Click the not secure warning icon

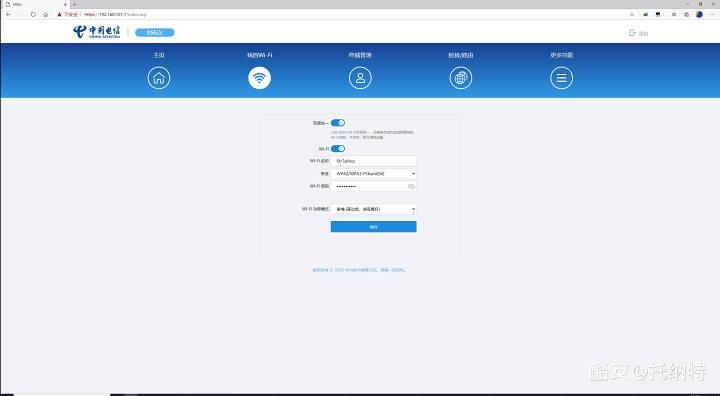tap(59, 14)
